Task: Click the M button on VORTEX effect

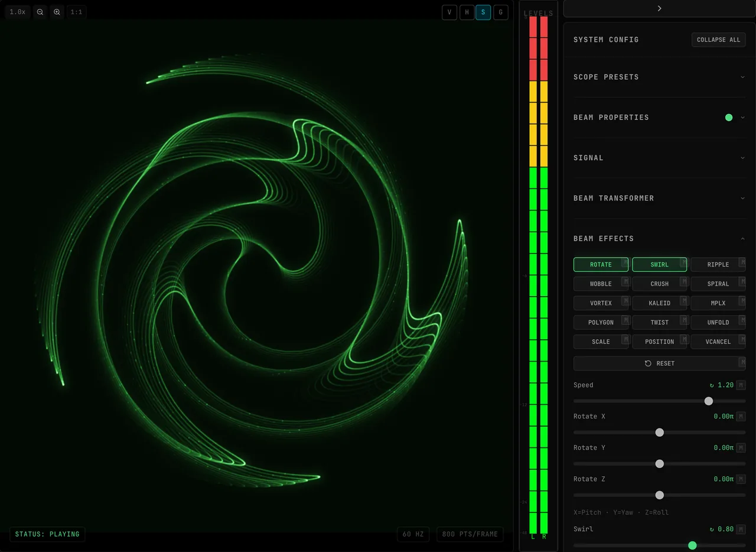Action: 625,300
